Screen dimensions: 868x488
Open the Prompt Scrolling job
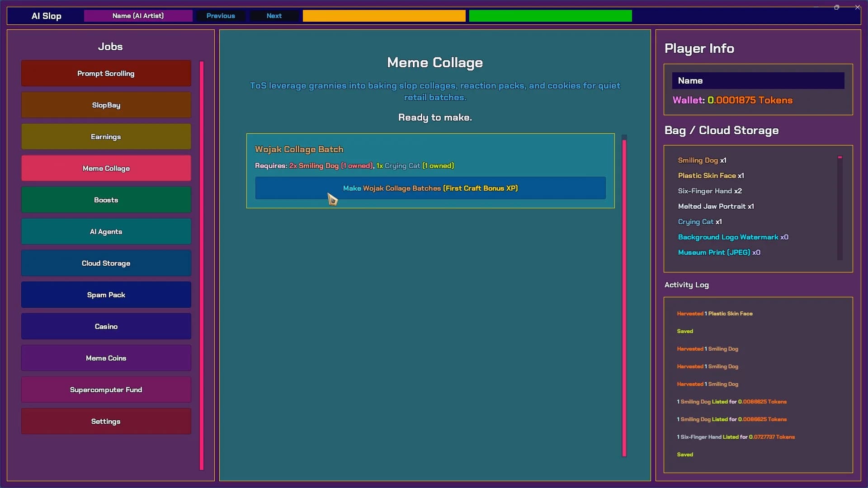[106, 73]
